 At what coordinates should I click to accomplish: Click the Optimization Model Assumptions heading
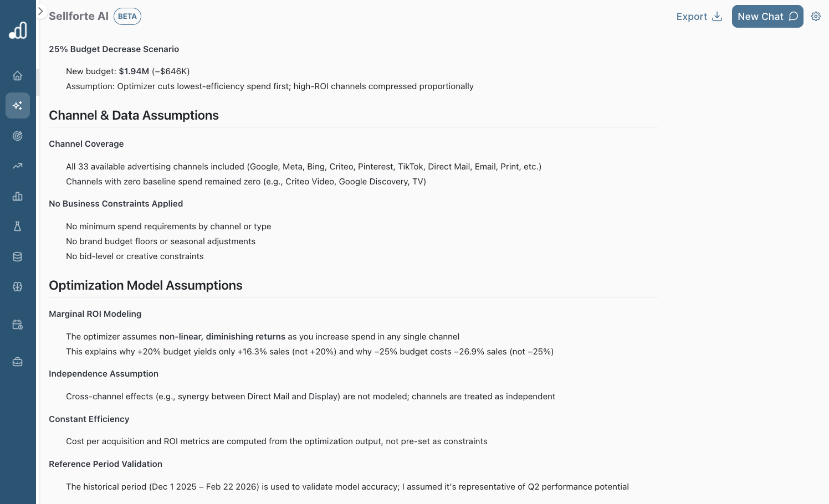tap(146, 285)
